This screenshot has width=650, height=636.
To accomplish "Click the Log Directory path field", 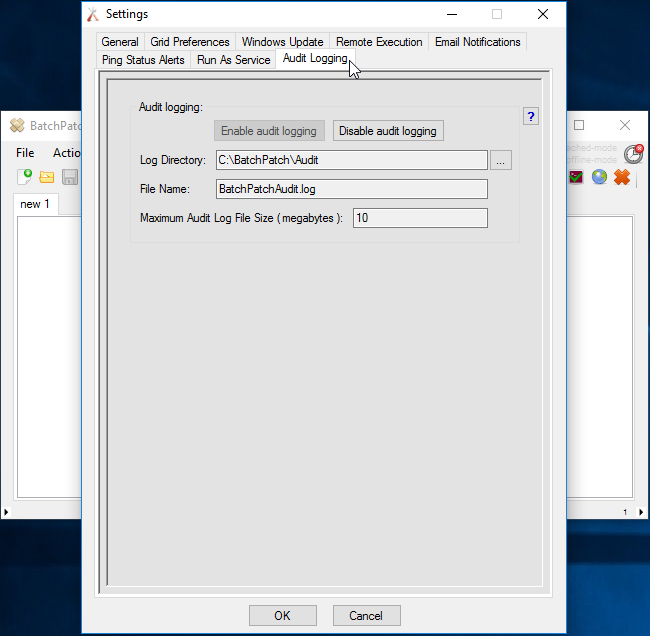I will pos(352,160).
